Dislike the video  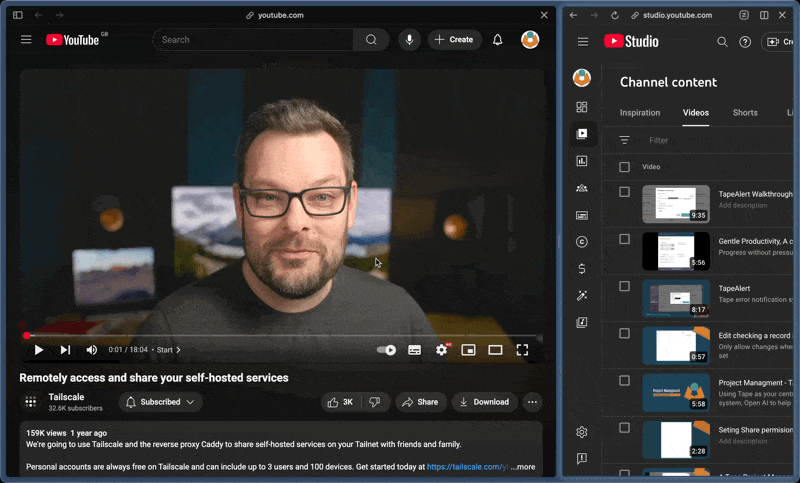(x=375, y=402)
